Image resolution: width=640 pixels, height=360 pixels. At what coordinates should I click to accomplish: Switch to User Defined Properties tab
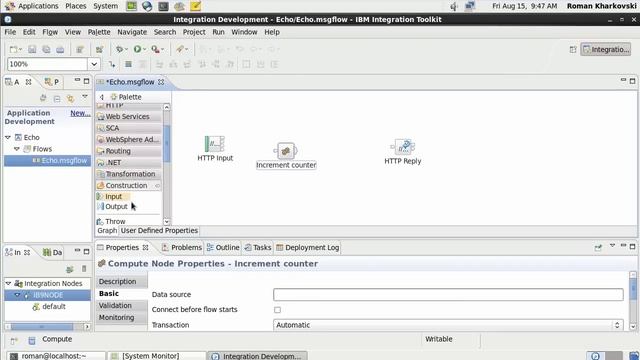[x=159, y=231]
